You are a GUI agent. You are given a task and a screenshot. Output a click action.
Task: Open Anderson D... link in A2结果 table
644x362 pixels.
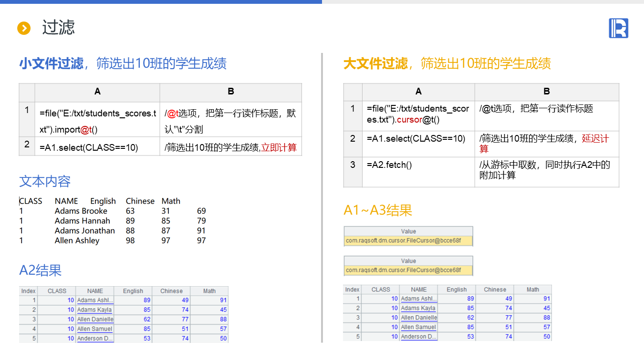[95, 338]
